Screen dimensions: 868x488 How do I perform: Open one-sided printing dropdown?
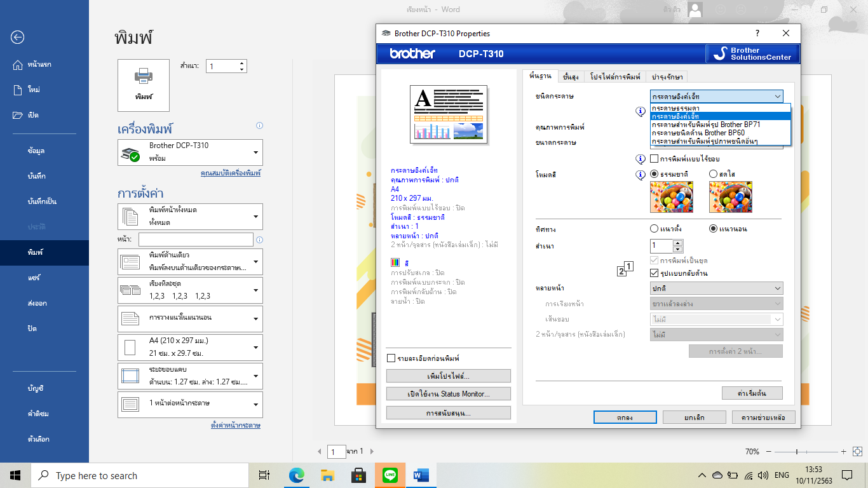pyautogui.click(x=190, y=262)
